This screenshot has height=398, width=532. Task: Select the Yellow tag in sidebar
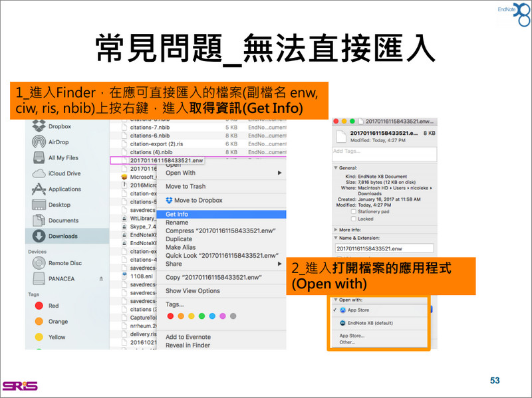pos(50,337)
